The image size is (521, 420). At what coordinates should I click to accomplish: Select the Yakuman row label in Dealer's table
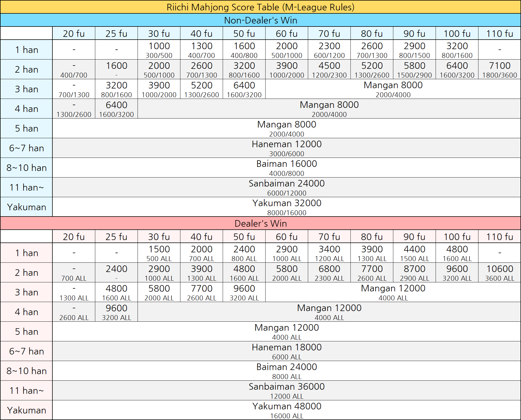[26, 410]
